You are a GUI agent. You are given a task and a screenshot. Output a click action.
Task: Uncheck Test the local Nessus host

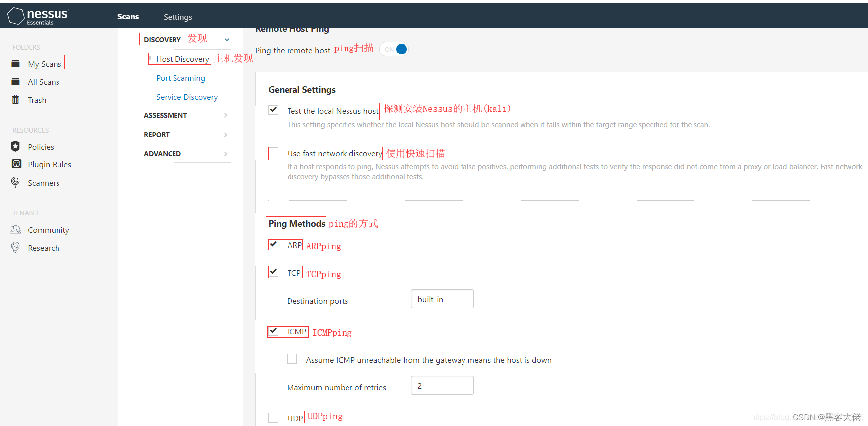(x=274, y=110)
